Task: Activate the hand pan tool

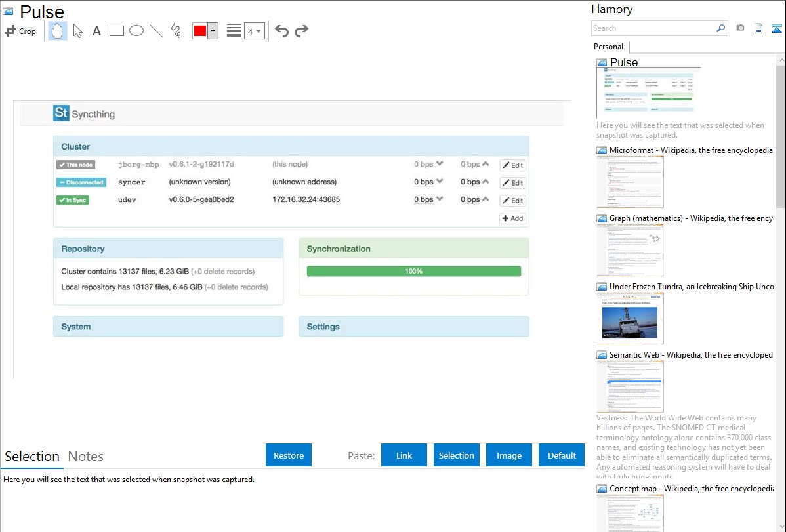Action: coord(58,31)
